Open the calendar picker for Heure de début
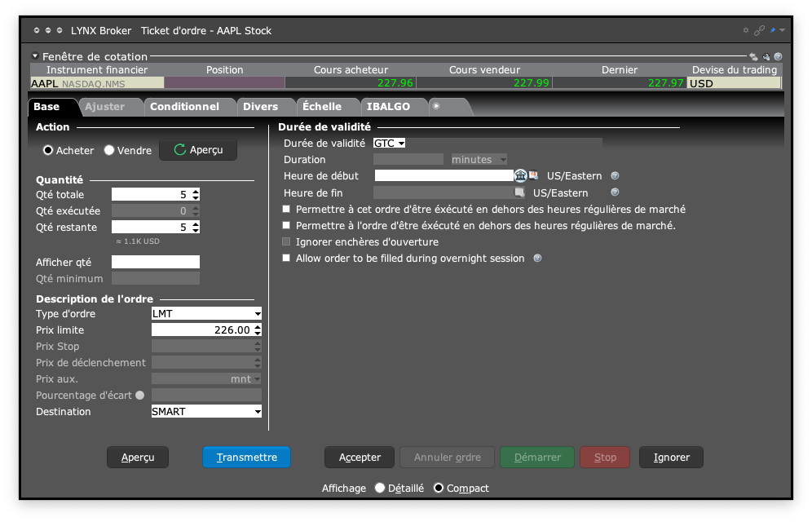The image size is (812, 522). (533, 175)
